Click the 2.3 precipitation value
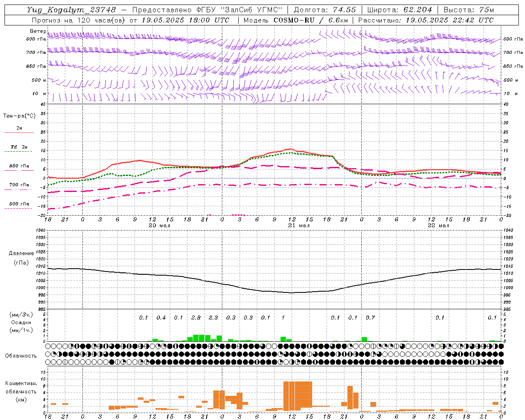This screenshot has width=525, height=420. [213, 318]
